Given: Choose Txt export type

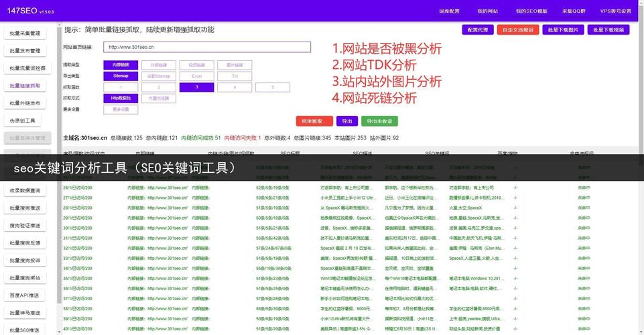Looking at the screenshot, I should 235,76.
